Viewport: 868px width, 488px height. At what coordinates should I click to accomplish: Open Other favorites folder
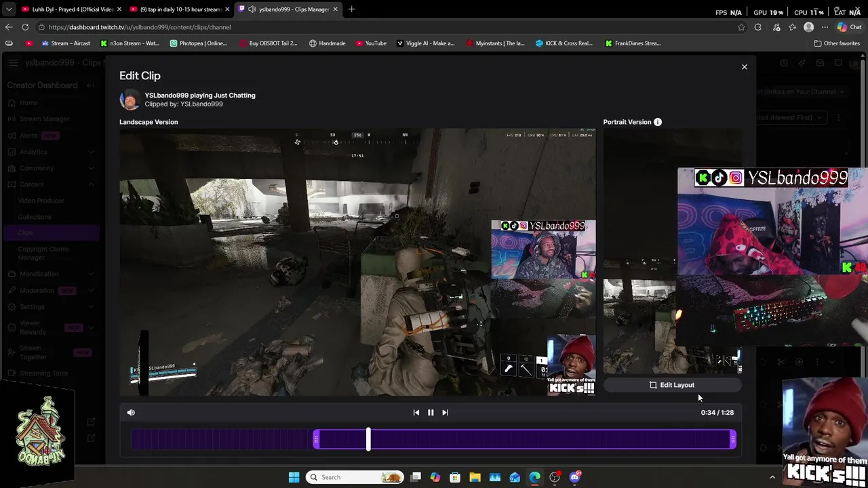(x=837, y=43)
